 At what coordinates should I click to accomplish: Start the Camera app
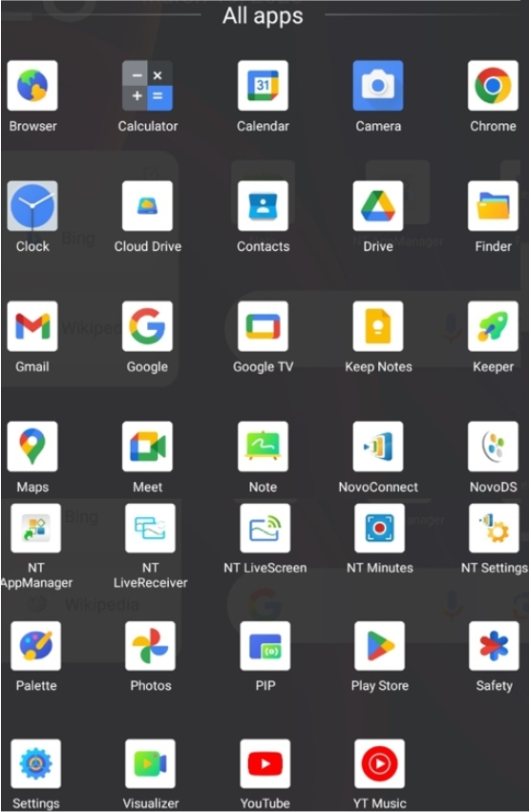coord(378,86)
